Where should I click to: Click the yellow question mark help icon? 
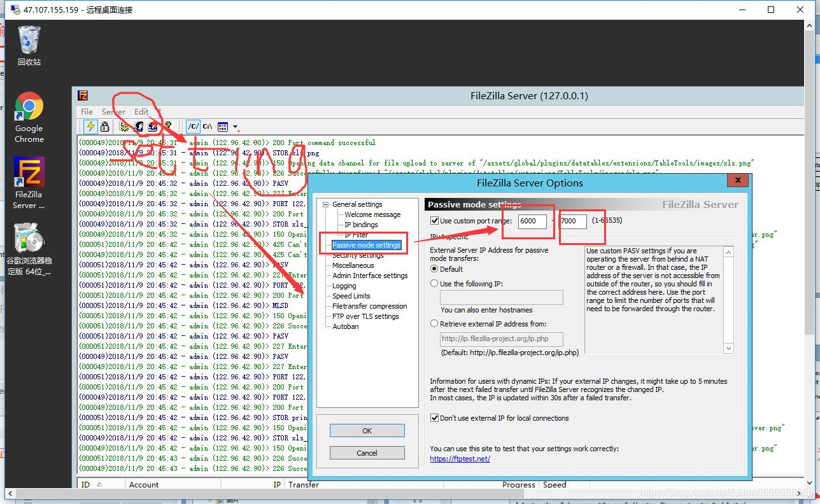[168, 127]
